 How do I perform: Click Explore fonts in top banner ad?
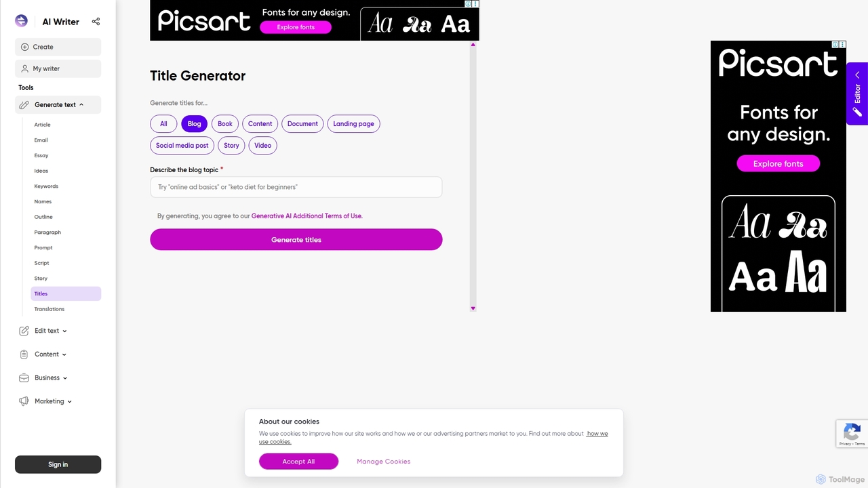tap(296, 27)
